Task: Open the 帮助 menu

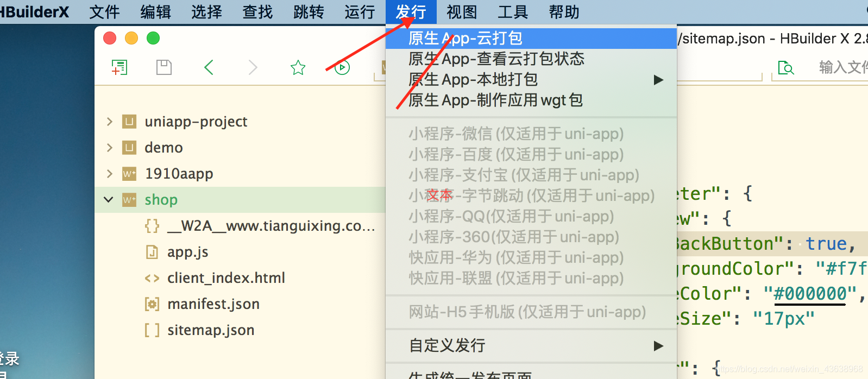Action: tap(564, 11)
